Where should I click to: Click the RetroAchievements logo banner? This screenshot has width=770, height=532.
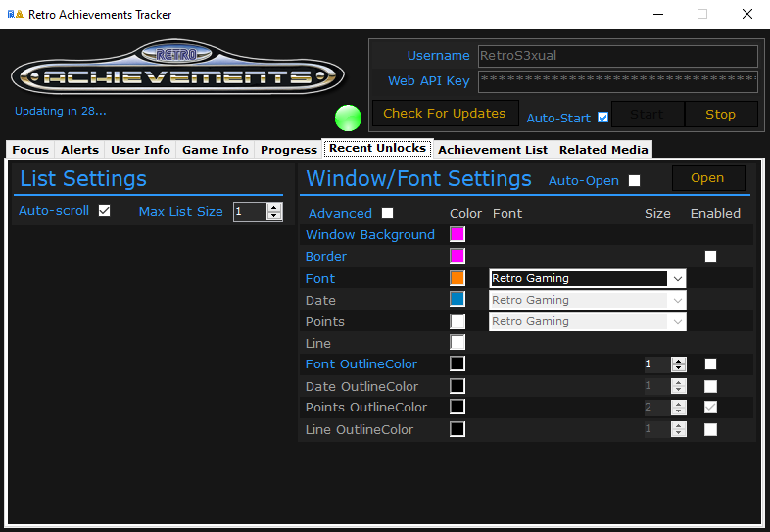coord(177,68)
